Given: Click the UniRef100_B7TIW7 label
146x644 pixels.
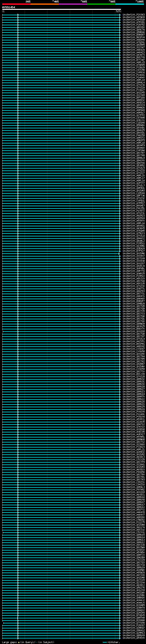Looking at the screenshot, I should (x=133, y=60).
